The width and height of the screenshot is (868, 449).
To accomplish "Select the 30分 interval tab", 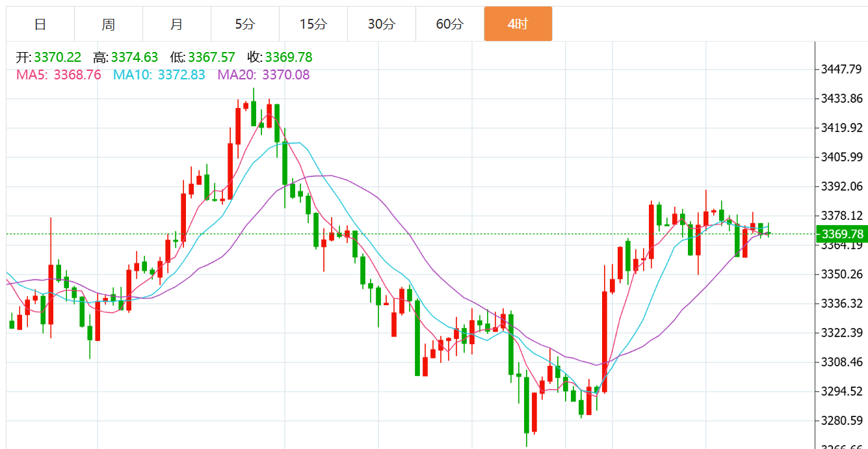I will 382,24.
